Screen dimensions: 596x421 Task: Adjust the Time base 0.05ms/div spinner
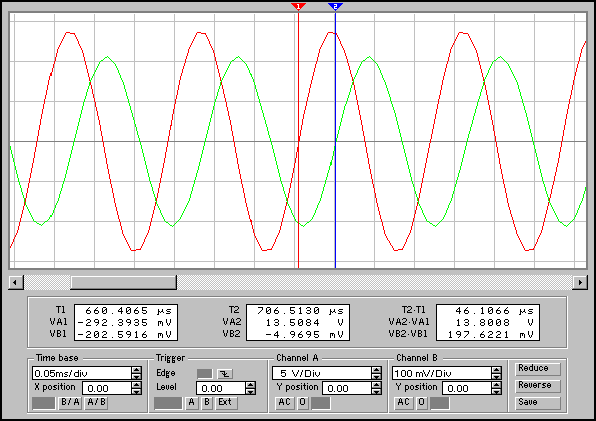pyautogui.click(x=136, y=373)
